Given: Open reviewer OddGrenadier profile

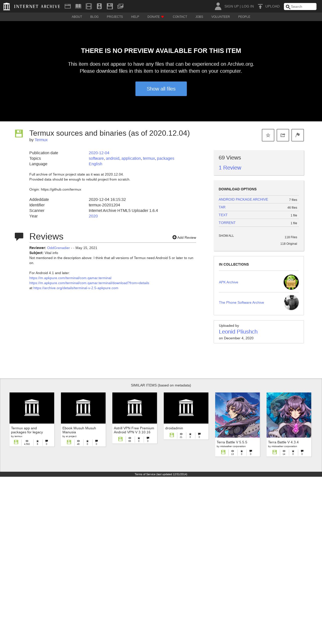Looking at the screenshot, I should click(58, 248).
